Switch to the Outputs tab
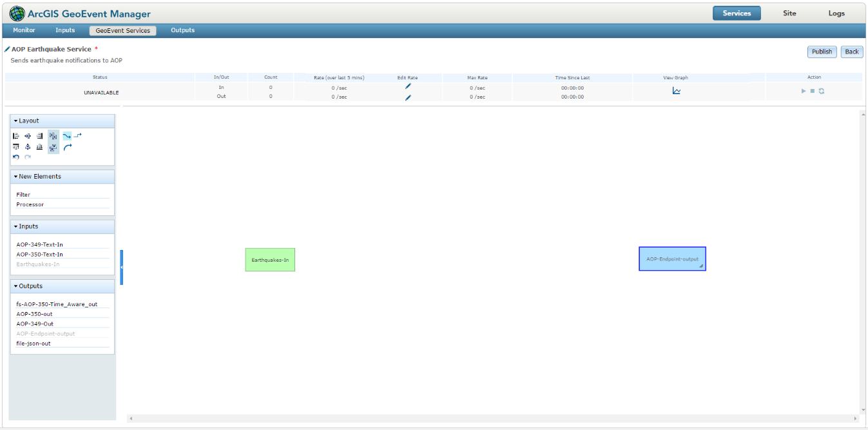Image resolution: width=868 pixels, height=430 pixels. 182,30
